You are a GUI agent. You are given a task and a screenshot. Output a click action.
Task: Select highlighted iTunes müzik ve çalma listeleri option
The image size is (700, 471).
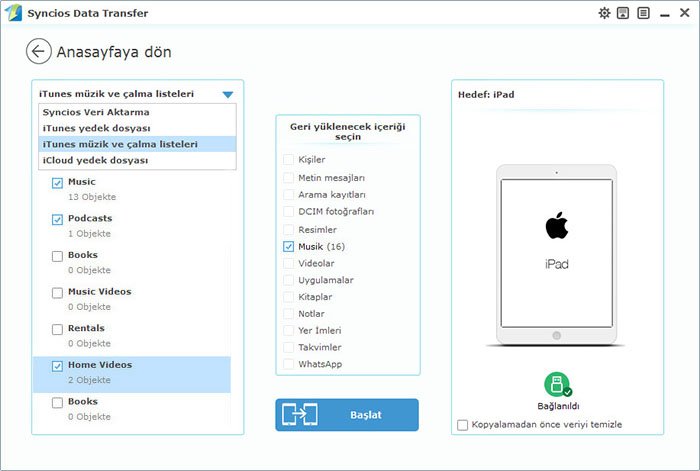137,144
